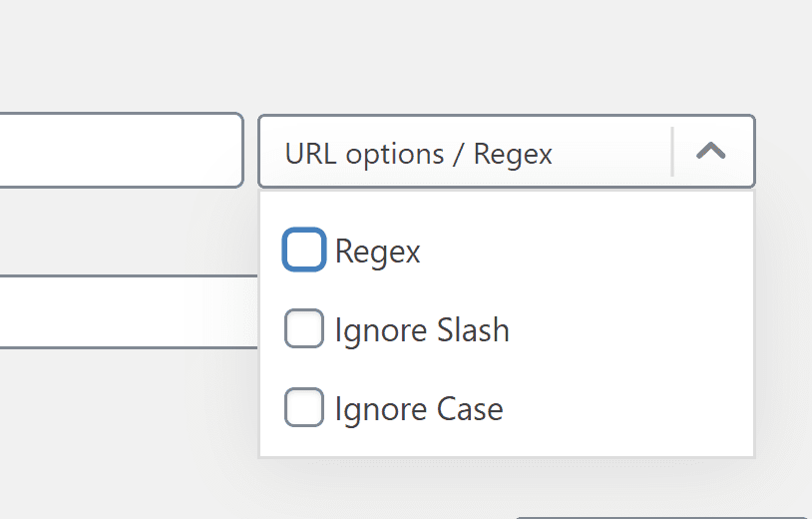Click the divider beside the chevron arrow

pyautogui.click(x=672, y=152)
